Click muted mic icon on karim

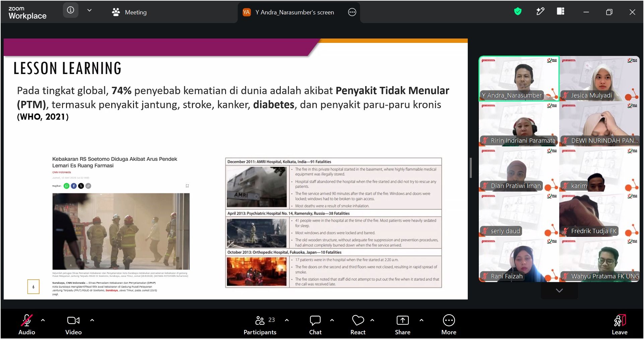point(565,186)
